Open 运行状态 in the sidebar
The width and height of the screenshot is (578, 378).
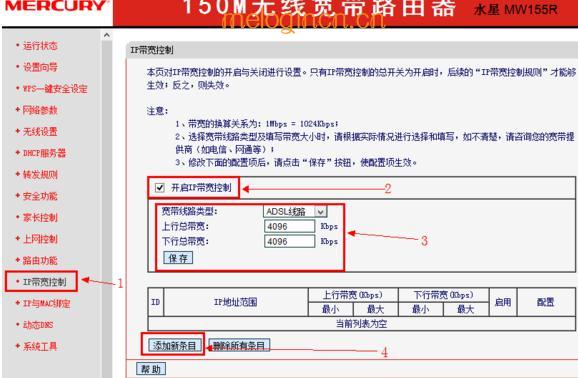(x=40, y=46)
